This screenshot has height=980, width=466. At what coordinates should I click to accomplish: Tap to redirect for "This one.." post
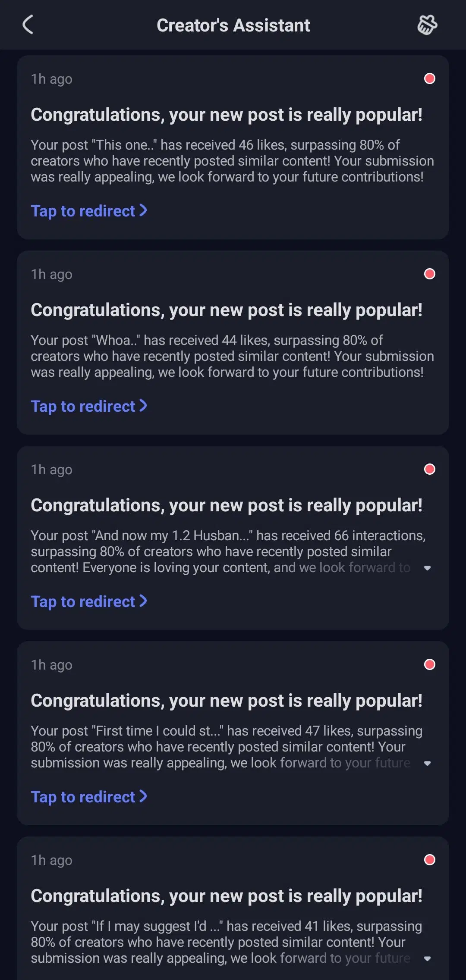[89, 211]
